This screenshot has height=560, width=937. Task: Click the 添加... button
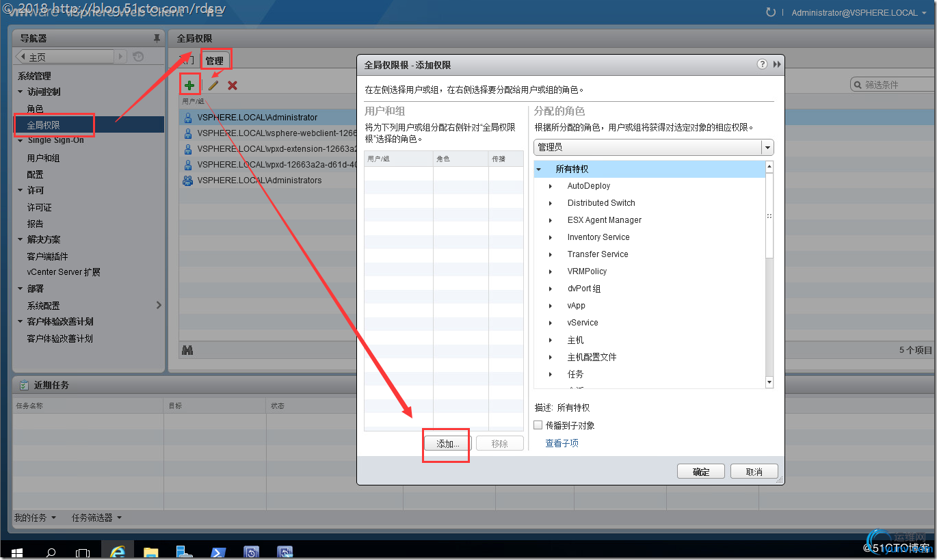pyautogui.click(x=448, y=444)
